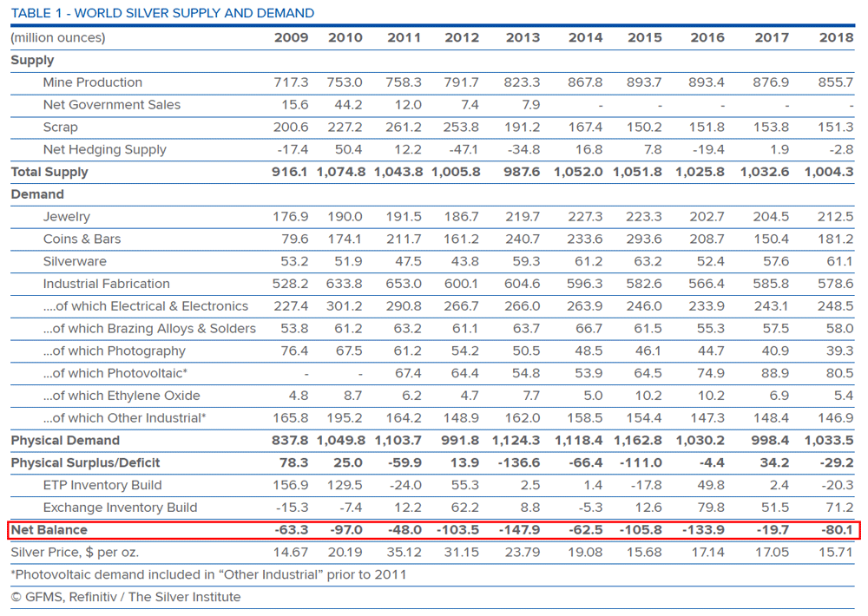Click the "of which Photovoltaic*" row label

click(x=115, y=373)
